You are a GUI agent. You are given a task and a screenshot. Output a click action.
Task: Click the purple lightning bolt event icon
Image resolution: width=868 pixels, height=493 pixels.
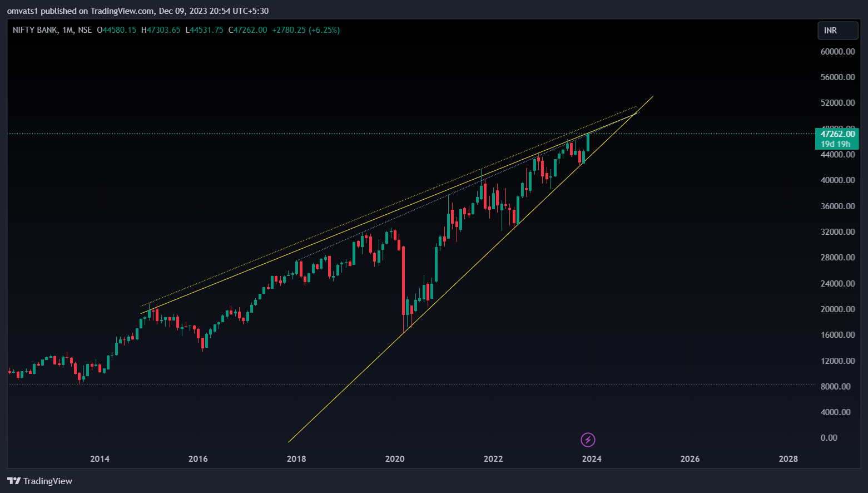(x=588, y=440)
